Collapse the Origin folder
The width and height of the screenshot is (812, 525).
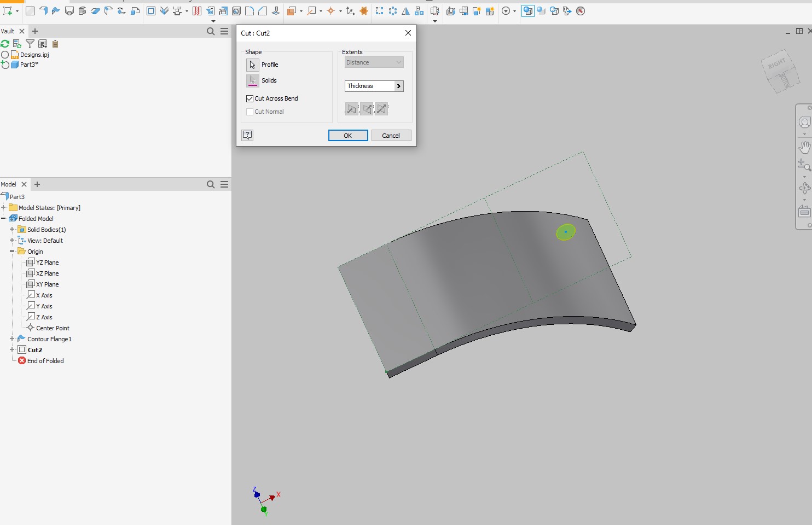(x=12, y=252)
